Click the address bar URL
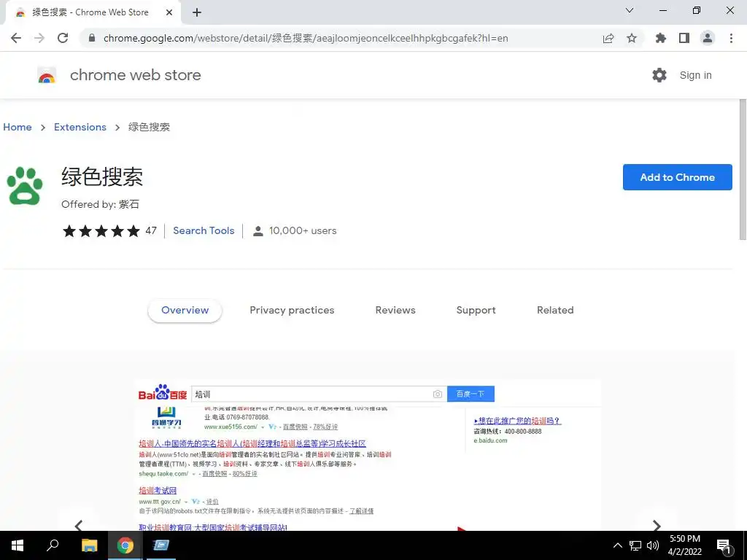The image size is (747, 560). tap(306, 38)
